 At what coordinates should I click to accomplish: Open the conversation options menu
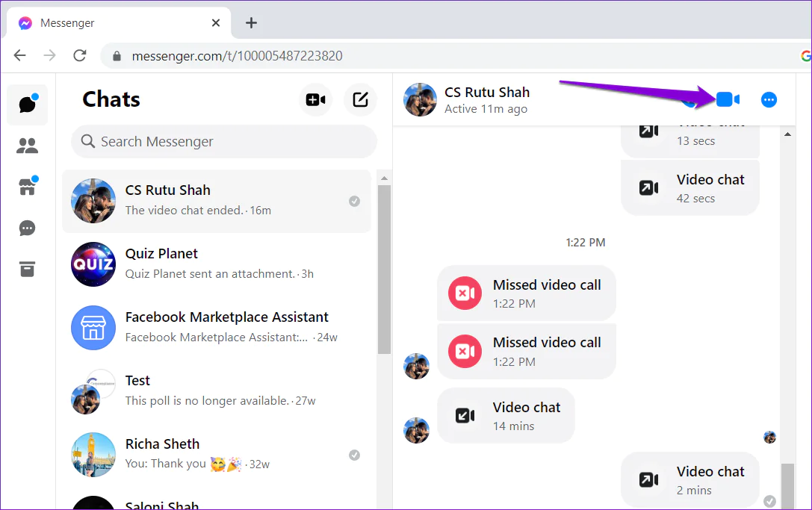pyautogui.click(x=769, y=99)
